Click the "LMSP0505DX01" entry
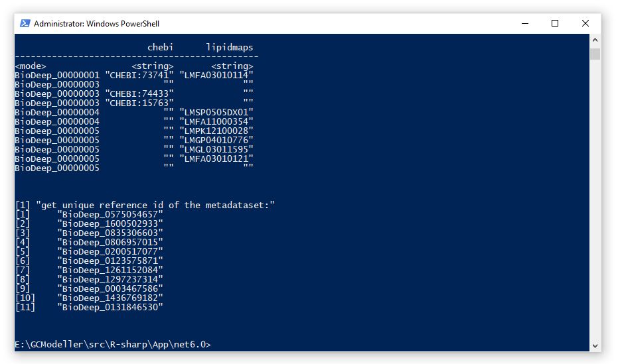Screen dimensions: 620x364 [216, 112]
